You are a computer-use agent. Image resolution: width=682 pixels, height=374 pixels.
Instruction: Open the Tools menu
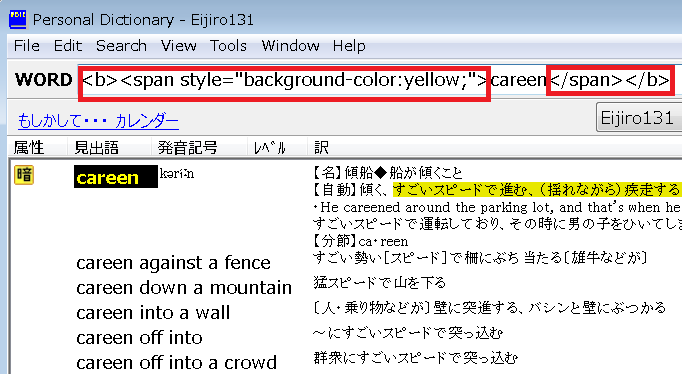pos(228,46)
